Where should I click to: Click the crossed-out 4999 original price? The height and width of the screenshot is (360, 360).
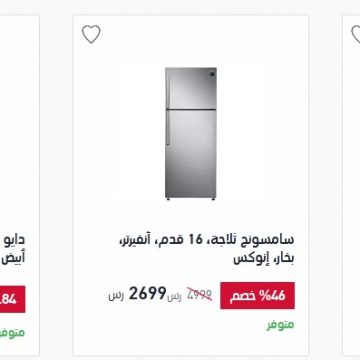click(x=199, y=294)
